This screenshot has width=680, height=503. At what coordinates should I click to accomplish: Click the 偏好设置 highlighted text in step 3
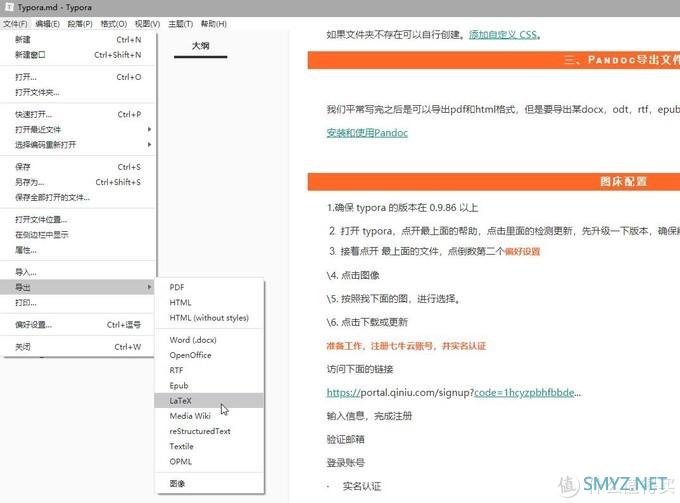click(x=522, y=252)
